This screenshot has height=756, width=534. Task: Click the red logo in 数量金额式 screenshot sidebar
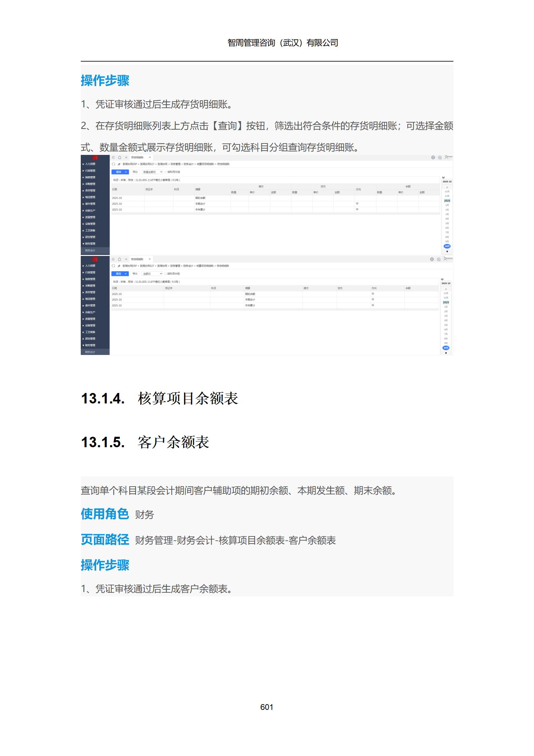[x=95, y=157]
